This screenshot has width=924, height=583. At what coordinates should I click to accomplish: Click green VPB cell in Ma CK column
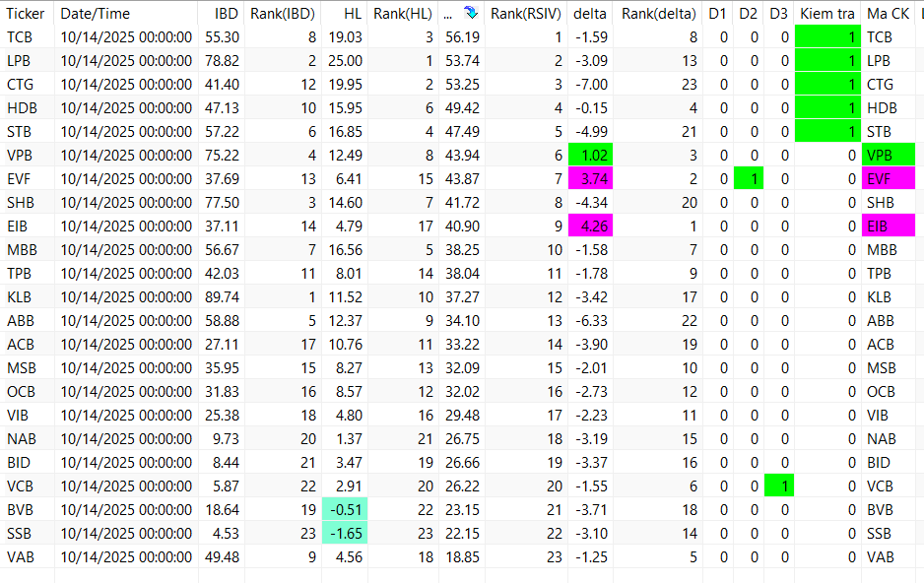889,155
